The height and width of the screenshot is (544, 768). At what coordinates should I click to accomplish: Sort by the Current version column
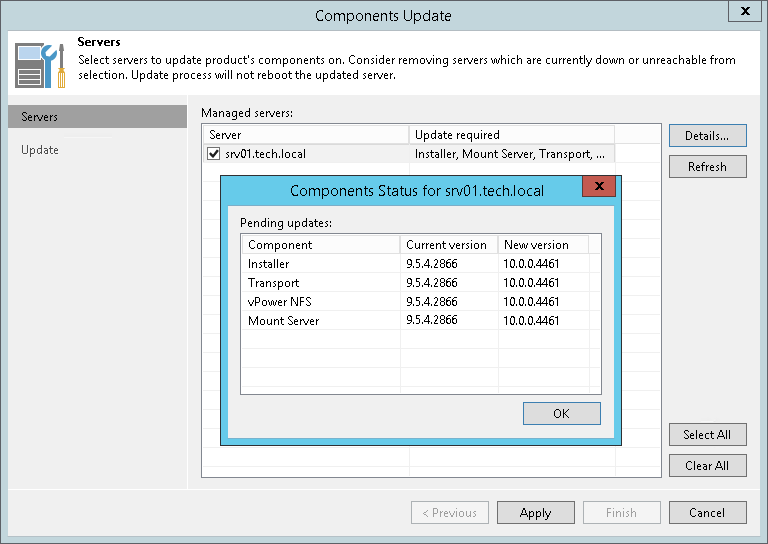pos(448,244)
